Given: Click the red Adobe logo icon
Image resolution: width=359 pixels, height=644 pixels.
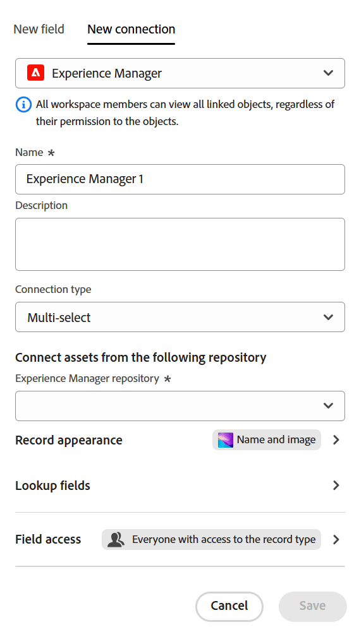Looking at the screenshot, I should coord(36,73).
